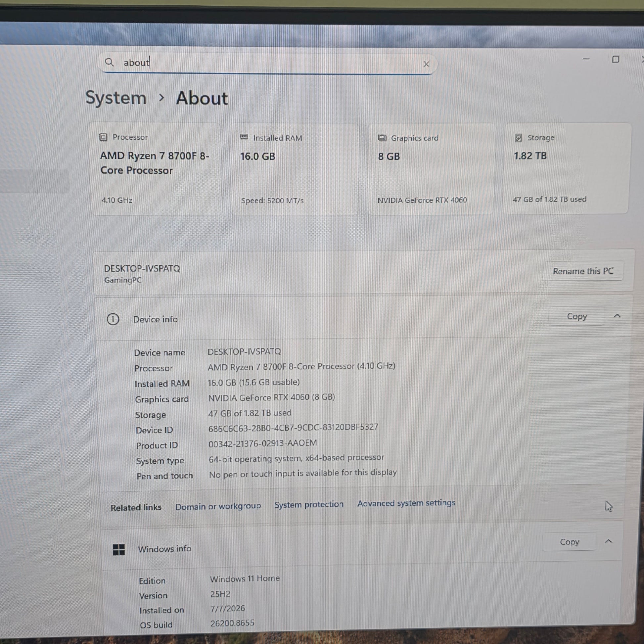Clear the search box text

point(426,64)
